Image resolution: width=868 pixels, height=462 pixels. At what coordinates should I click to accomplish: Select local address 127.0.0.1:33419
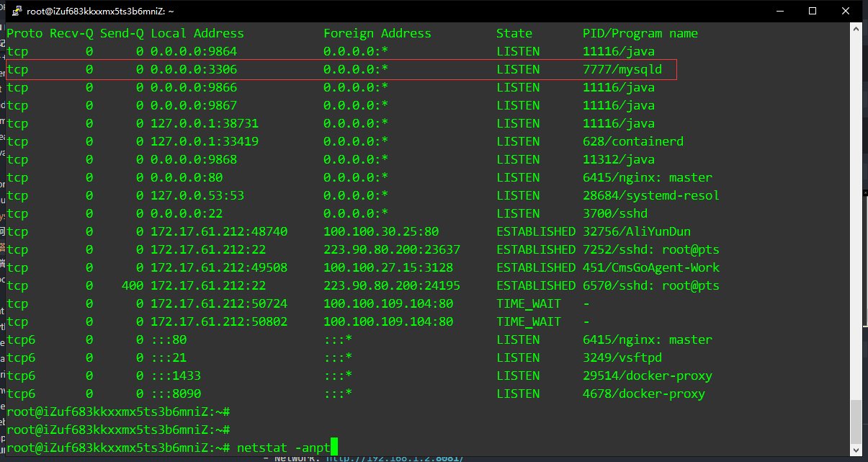tap(205, 141)
